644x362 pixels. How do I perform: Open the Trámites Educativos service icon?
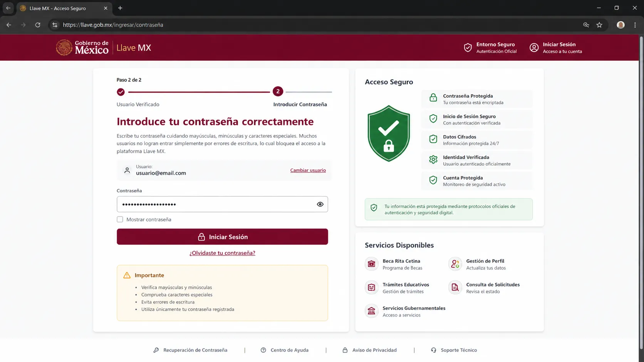point(371,287)
